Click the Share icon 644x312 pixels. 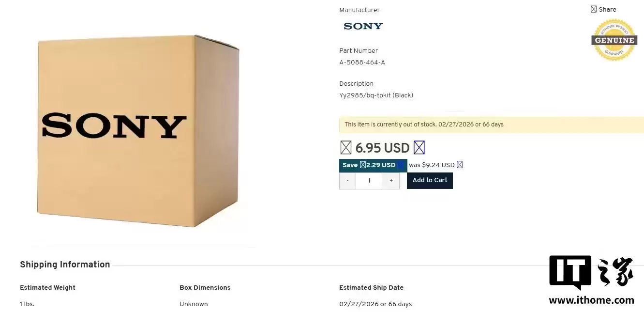[594, 9]
